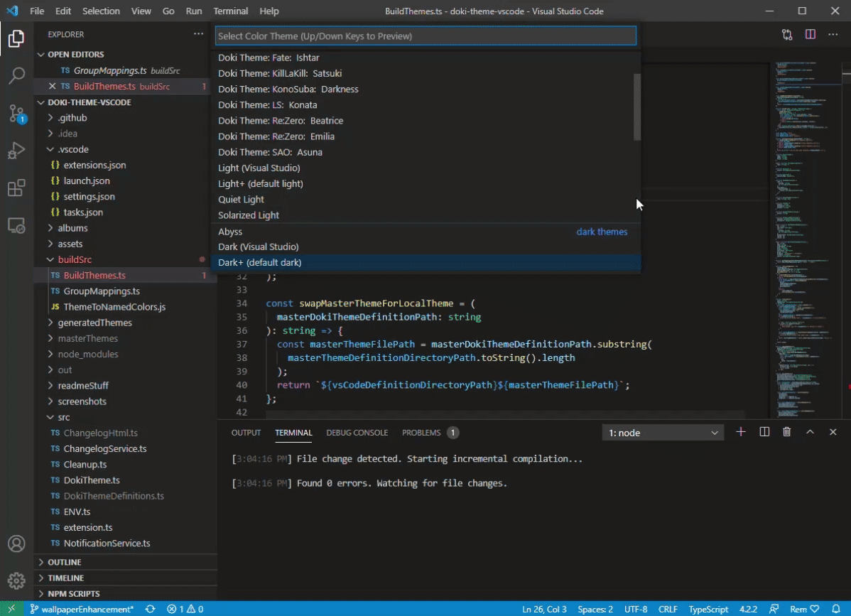Choose Dark+ (default dark) theme

point(425,262)
